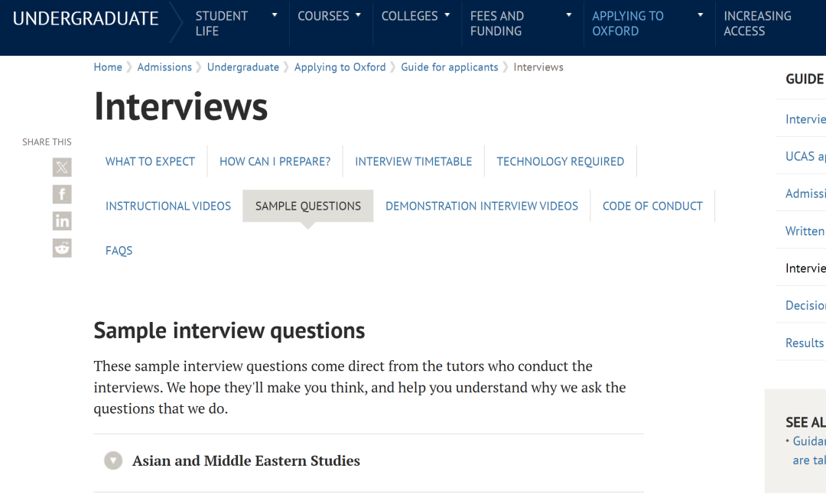
Task: Share this page on Reddit
Action: point(62,248)
